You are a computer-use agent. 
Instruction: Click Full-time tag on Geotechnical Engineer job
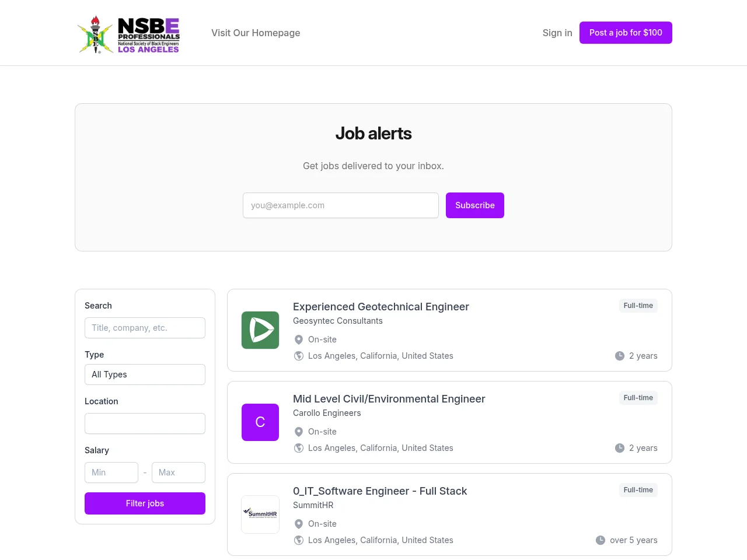tap(638, 306)
